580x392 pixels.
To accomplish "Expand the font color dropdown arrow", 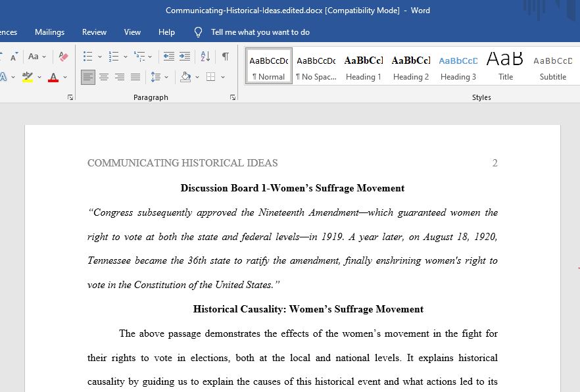I will [65, 77].
